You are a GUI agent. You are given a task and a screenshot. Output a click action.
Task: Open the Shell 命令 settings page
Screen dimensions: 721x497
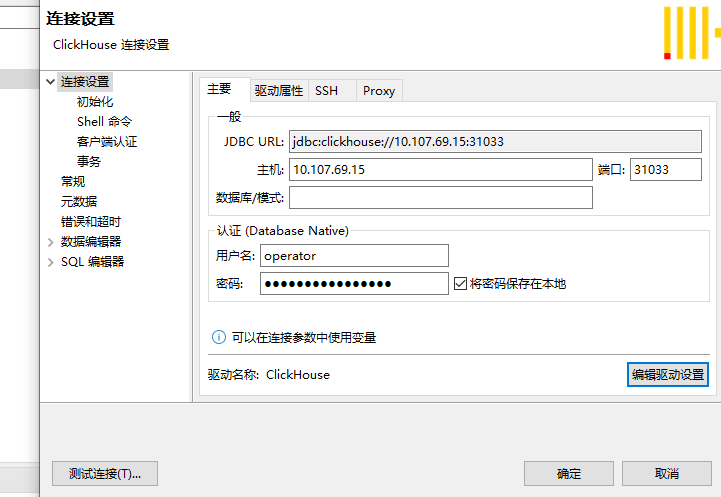(x=104, y=122)
